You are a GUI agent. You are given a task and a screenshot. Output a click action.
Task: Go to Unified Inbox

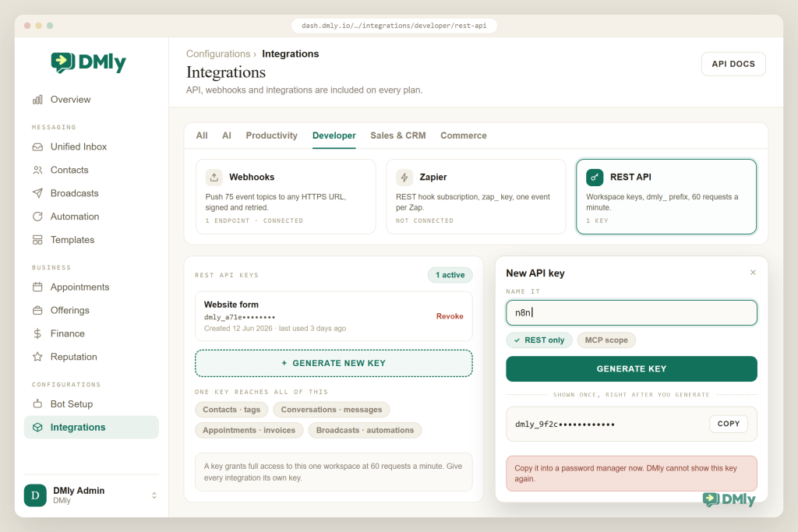pyautogui.click(x=92, y=147)
